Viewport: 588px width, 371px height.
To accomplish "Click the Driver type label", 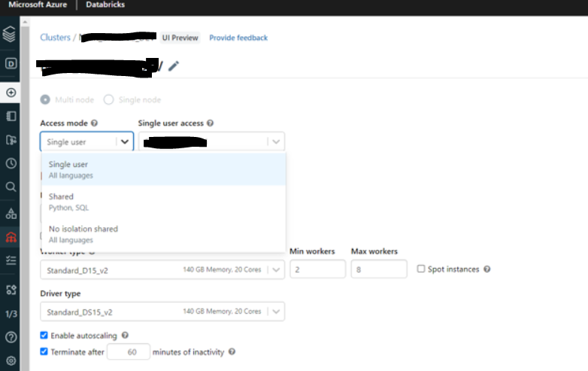I will [60, 293].
